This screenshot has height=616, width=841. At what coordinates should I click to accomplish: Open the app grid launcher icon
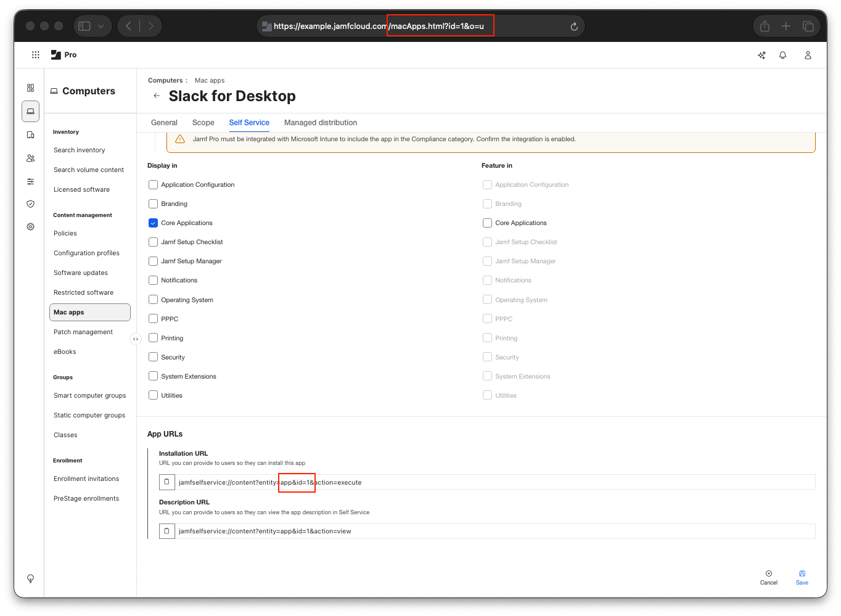pyautogui.click(x=36, y=55)
